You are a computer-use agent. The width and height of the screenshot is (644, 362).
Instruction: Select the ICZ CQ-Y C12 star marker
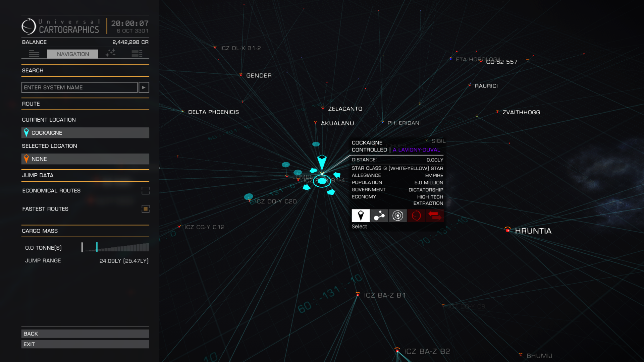(179, 226)
